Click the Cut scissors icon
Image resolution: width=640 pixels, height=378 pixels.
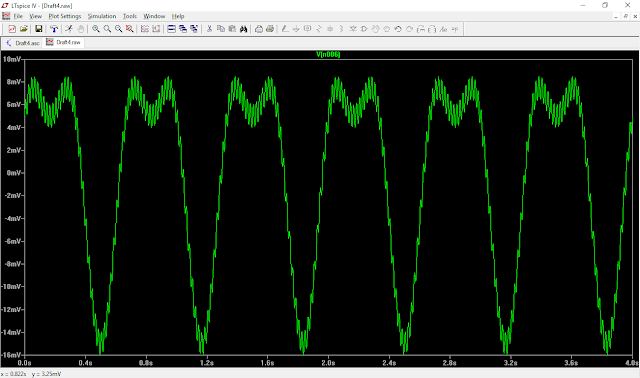coord(209,29)
